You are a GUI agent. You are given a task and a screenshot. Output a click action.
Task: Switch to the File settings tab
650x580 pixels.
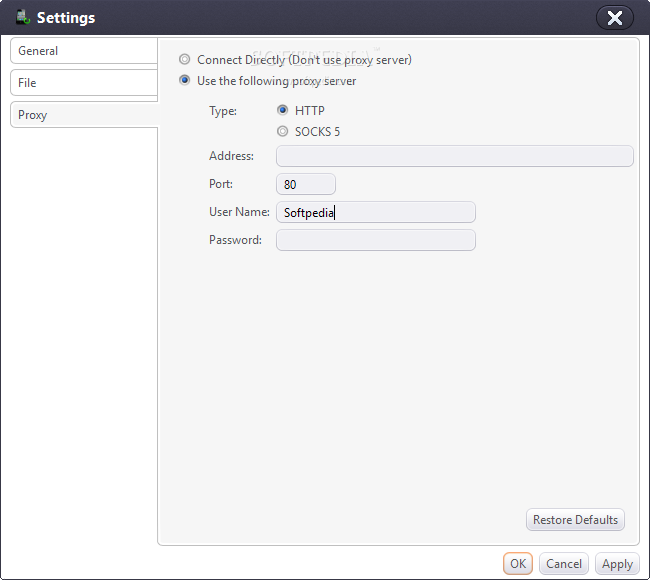pos(84,83)
